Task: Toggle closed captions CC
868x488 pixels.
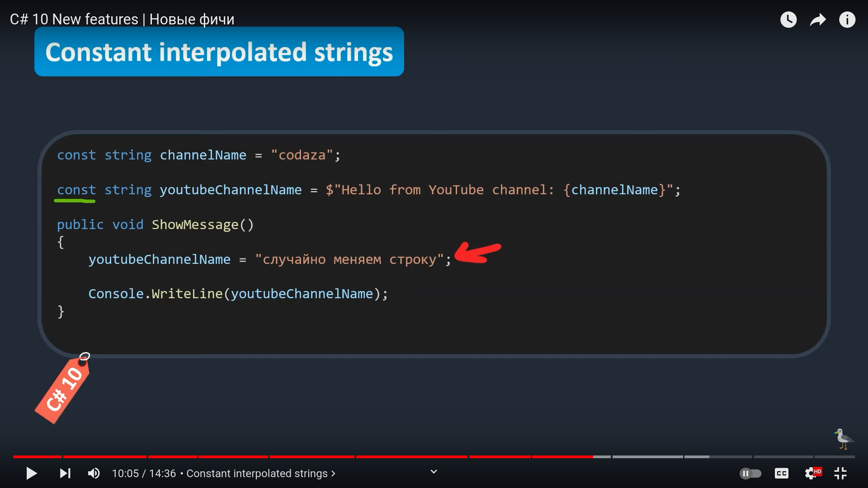Action: click(x=782, y=473)
